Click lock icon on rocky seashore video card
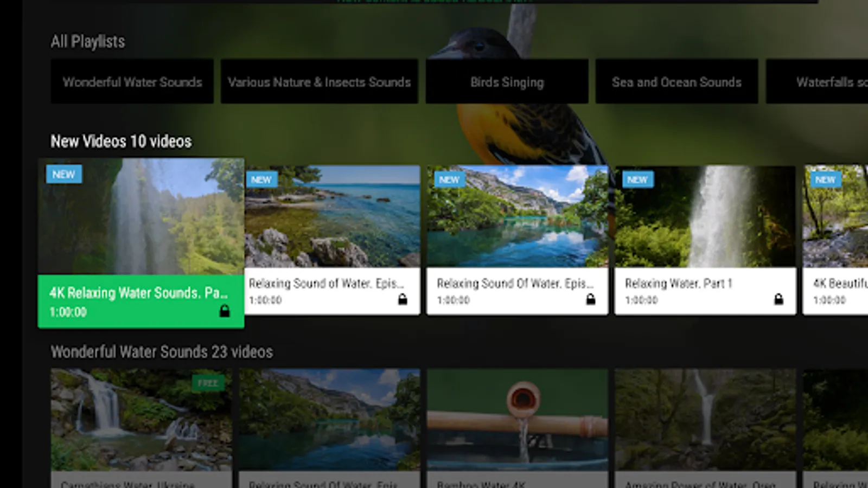The width and height of the screenshot is (868, 488). click(x=403, y=299)
